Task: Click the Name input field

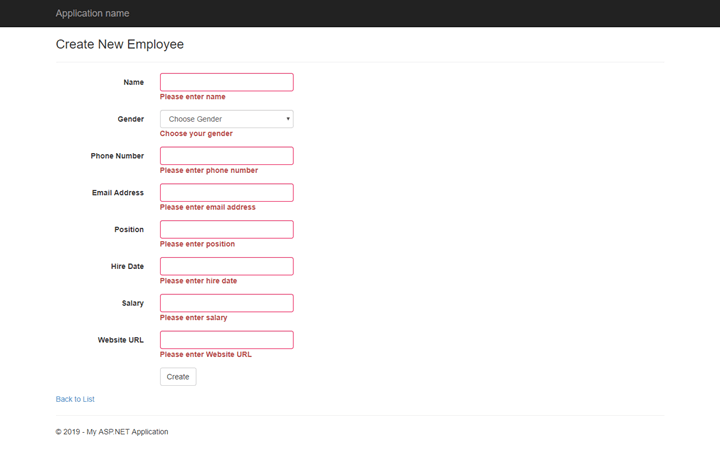Action: (x=226, y=82)
